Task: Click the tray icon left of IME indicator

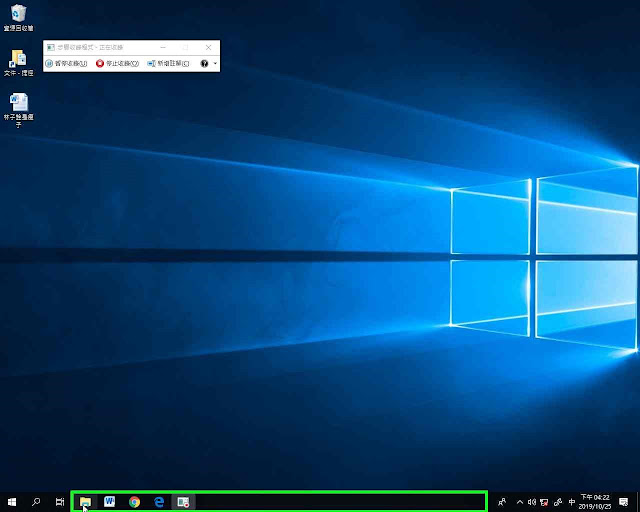Action: click(x=558, y=502)
